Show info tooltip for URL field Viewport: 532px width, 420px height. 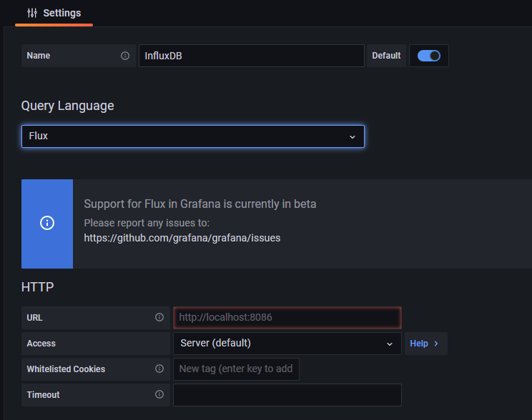tap(159, 317)
